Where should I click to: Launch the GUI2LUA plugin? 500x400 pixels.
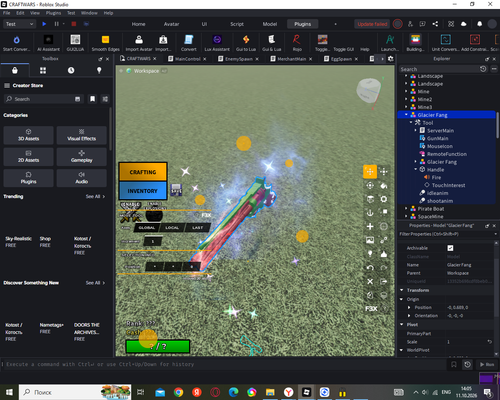click(75, 40)
